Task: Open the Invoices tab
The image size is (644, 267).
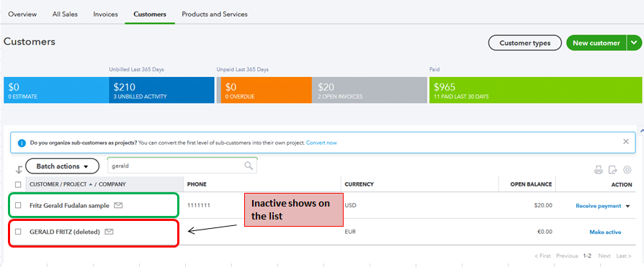Action: click(x=106, y=14)
